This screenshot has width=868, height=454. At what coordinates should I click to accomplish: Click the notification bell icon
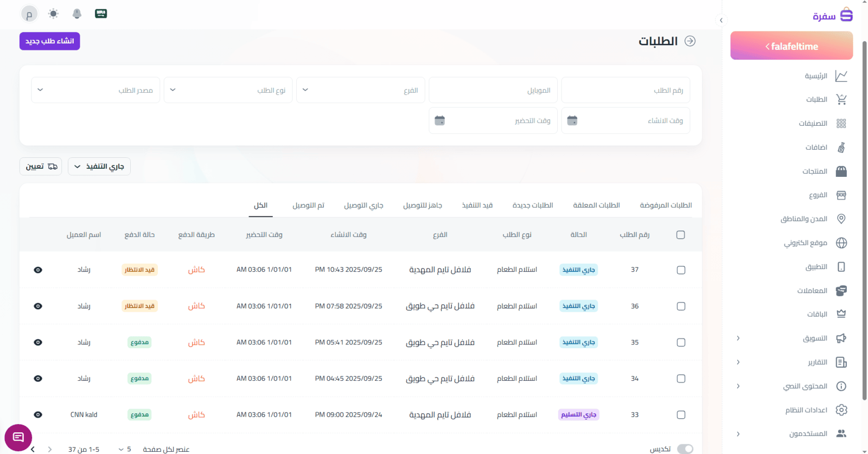(x=77, y=14)
